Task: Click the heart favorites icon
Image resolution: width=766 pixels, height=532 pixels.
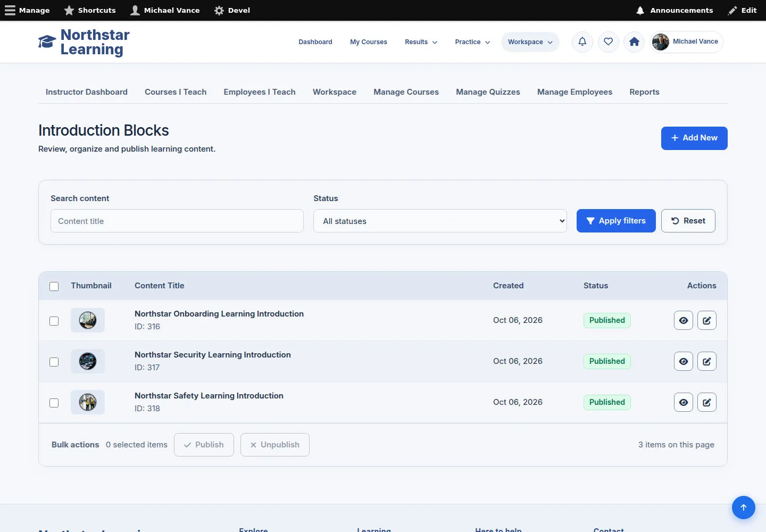Action: (609, 42)
